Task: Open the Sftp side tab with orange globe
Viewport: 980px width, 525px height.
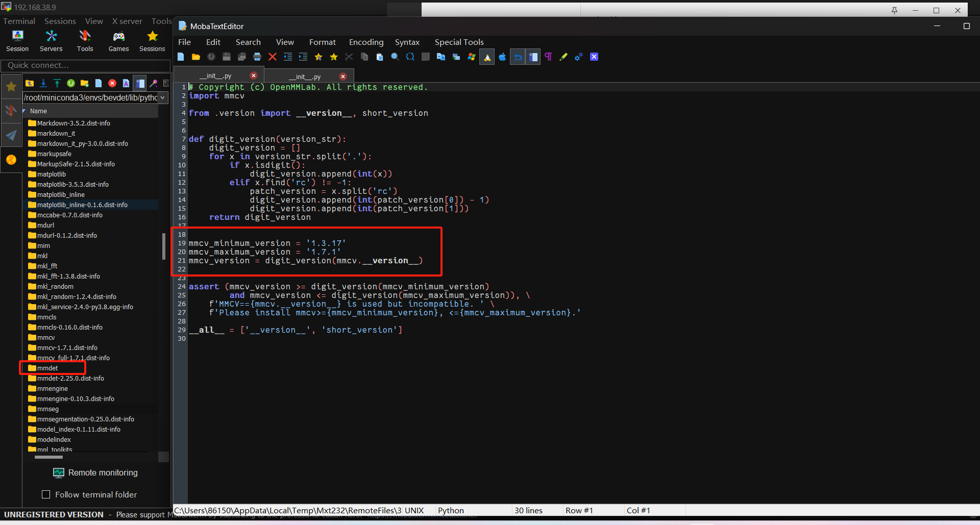Action: [11, 160]
